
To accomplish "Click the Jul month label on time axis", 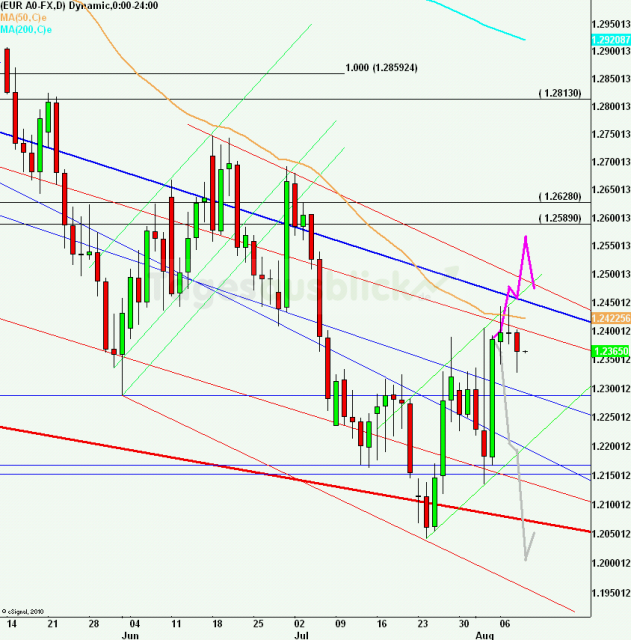I will pos(301,633).
